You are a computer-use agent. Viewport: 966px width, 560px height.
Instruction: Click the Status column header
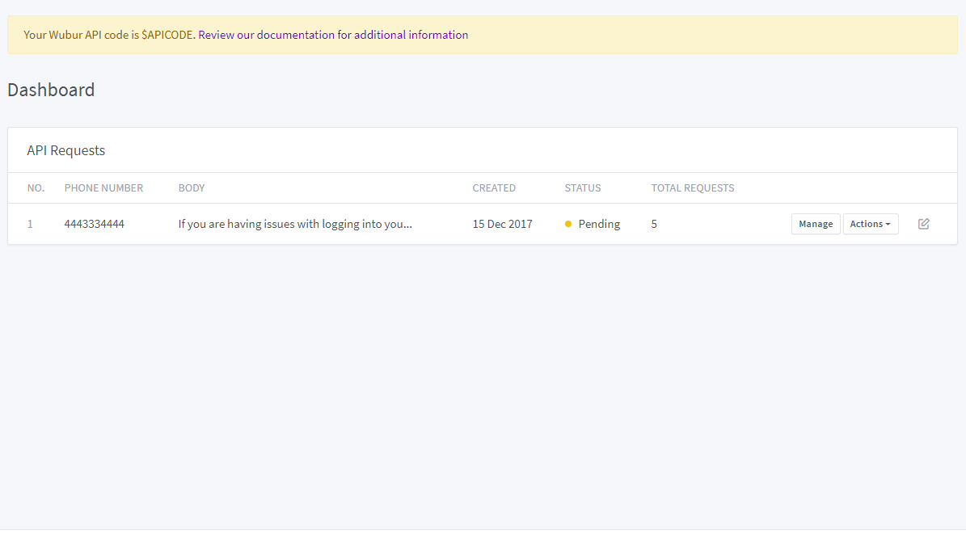(583, 188)
